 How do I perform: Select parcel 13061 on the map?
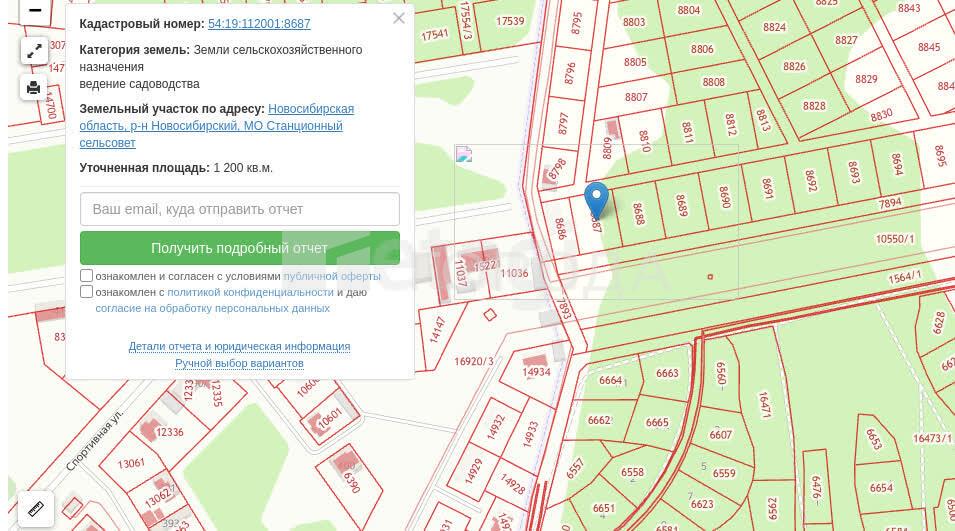(131, 463)
